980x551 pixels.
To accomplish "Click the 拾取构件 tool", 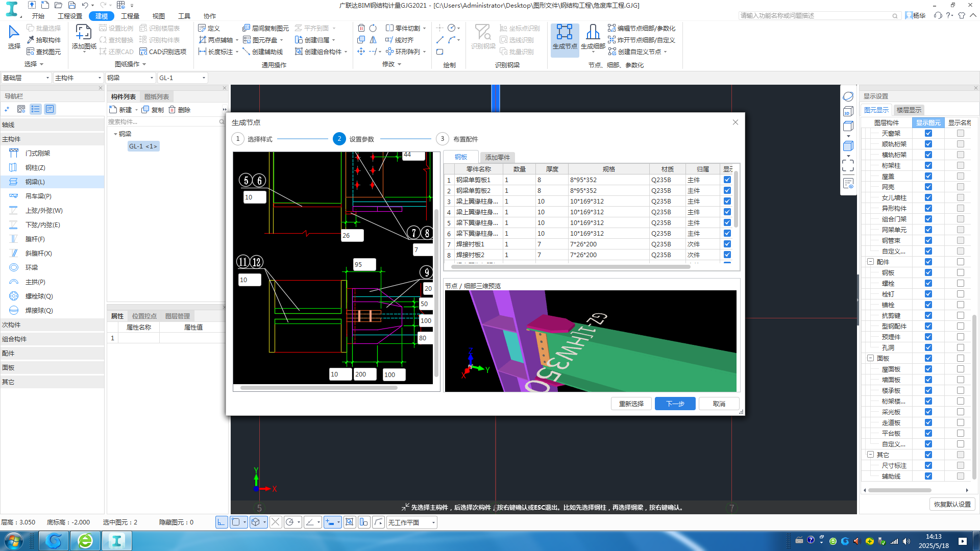I will [44, 40].
